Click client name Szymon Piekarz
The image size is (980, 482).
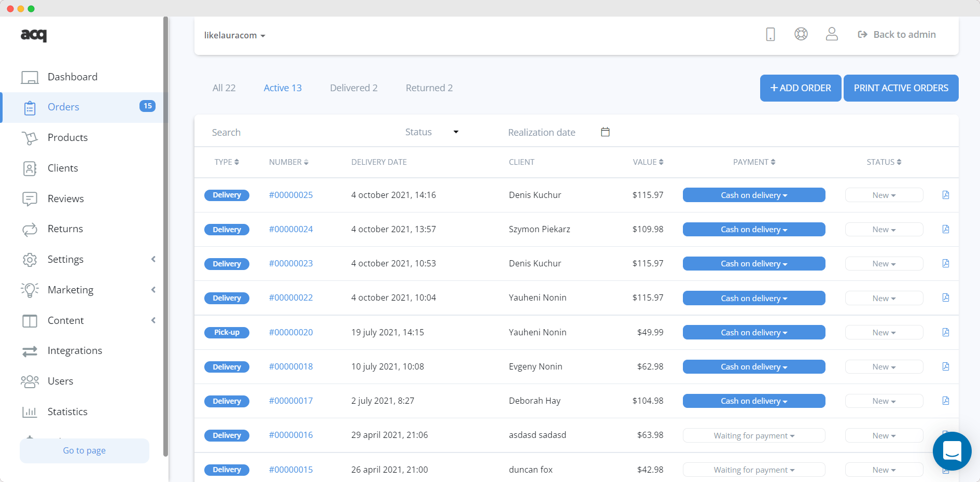pos(539,229)
